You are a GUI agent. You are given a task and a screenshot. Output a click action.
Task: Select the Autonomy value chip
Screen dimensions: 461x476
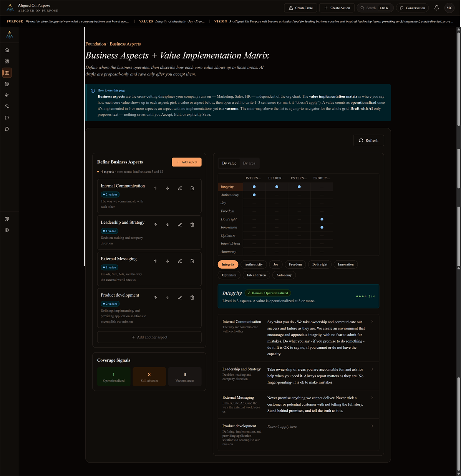pyautogui.click(x=284, y=275)
